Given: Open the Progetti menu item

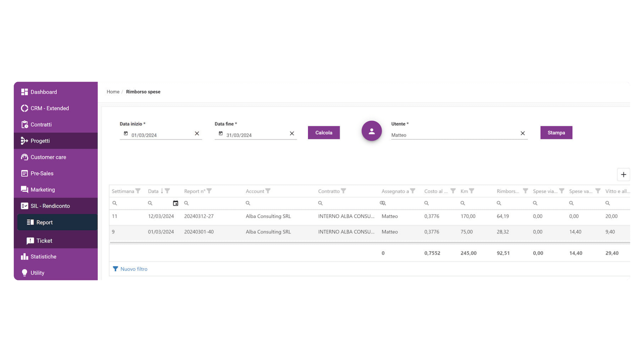Looking at the screenshot, I should point(56,141).
